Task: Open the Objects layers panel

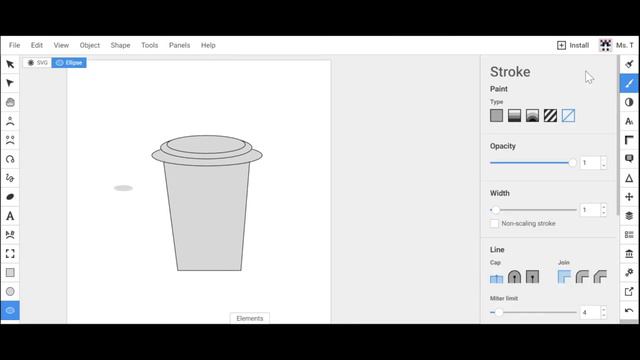Action: pyautogui.click(x=629, y=216)
